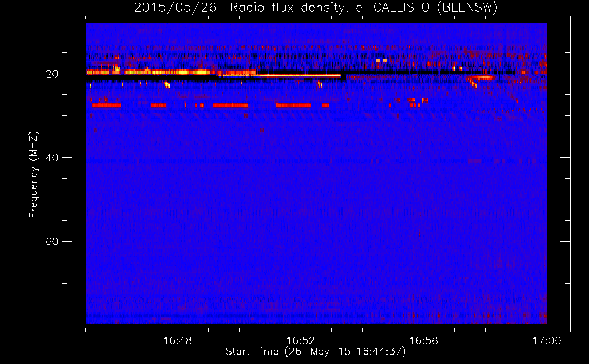Click the 'Frequency (MHZ)' axis label
The height and width of the screenshot is (364, 589).
[x=33, y=175]
